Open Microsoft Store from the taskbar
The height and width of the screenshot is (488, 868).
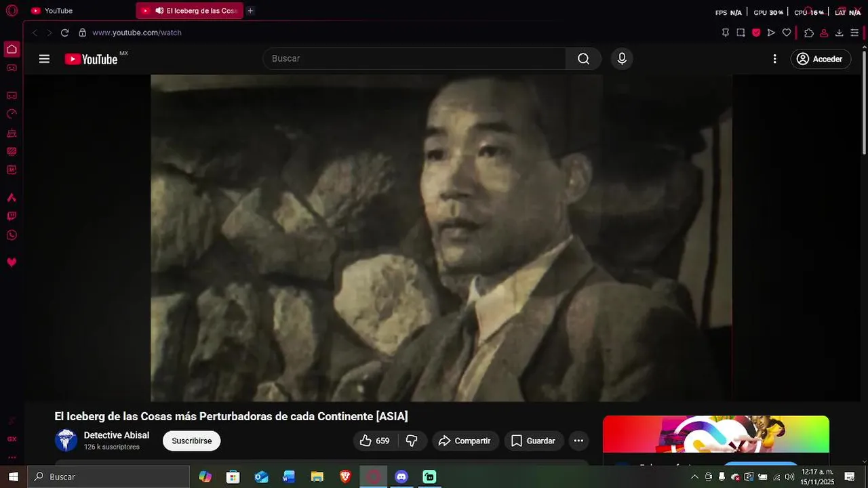[x=233, y=476]
